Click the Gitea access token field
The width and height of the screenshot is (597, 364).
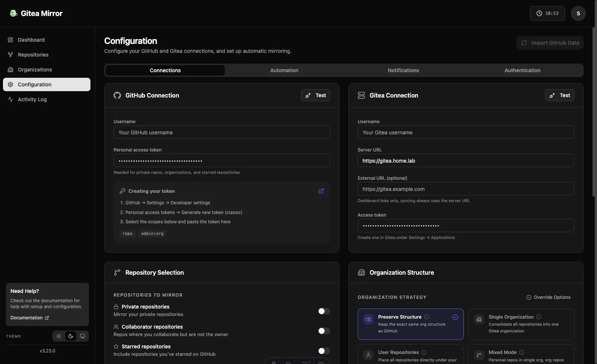(466, 226)
